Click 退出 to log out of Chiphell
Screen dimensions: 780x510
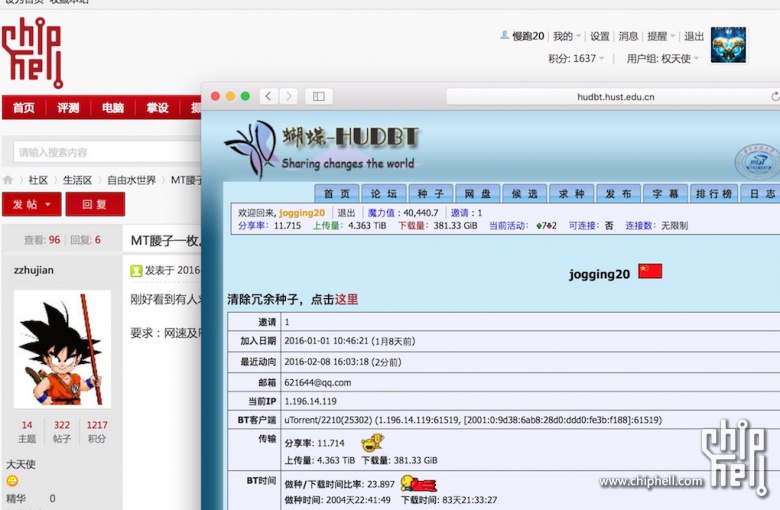pyautogui.click(x=694, y=36)
